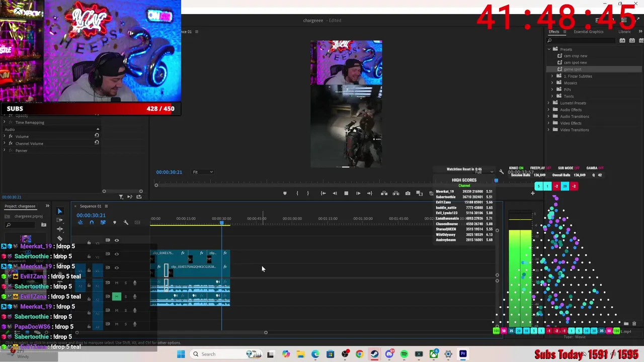
Task: Expand the Video Effects folder
Action: [x=549, y=123]
